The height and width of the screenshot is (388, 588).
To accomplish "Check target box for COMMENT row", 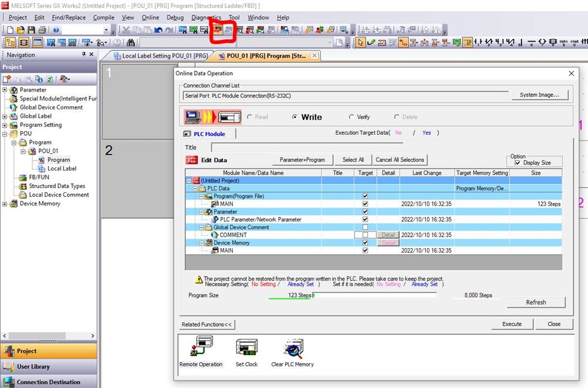I will click(365, 235).
